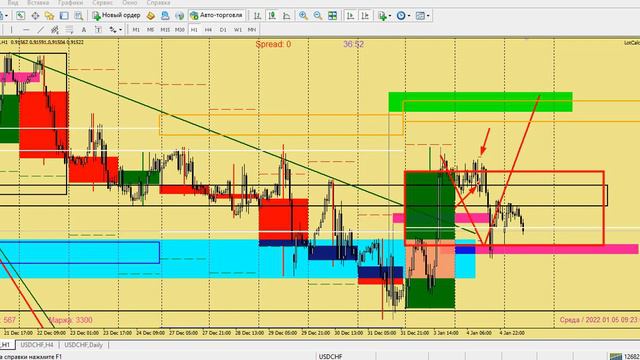Click the 29 Dec 05:00 time axis label
The image size is (640, 360).
pos(282,333)
